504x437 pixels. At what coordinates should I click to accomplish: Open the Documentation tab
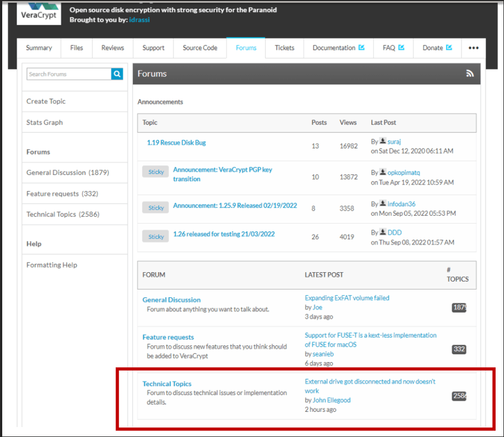click(339, 48)
